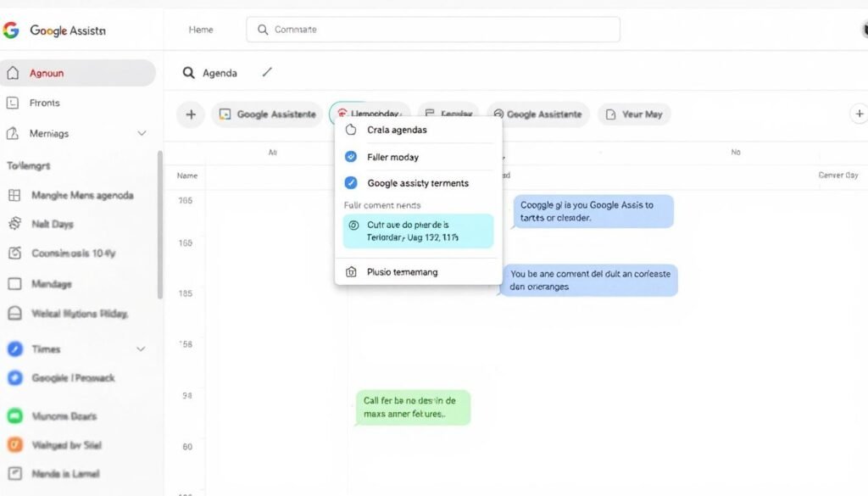Click the icon beside Weleal Mytions Fliday
Screen dimensions: 868x496
pyautogui.click(x=14, y=314)
